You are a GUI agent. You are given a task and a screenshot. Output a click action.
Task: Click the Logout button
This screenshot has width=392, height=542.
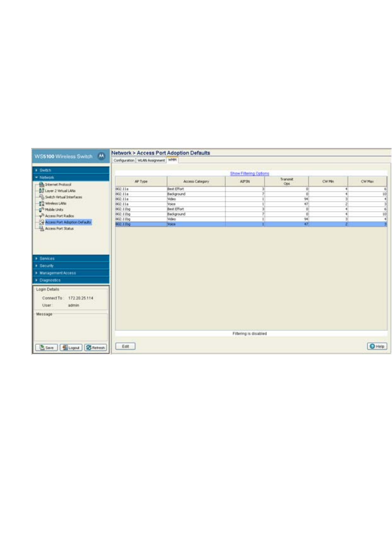(71, 348)
